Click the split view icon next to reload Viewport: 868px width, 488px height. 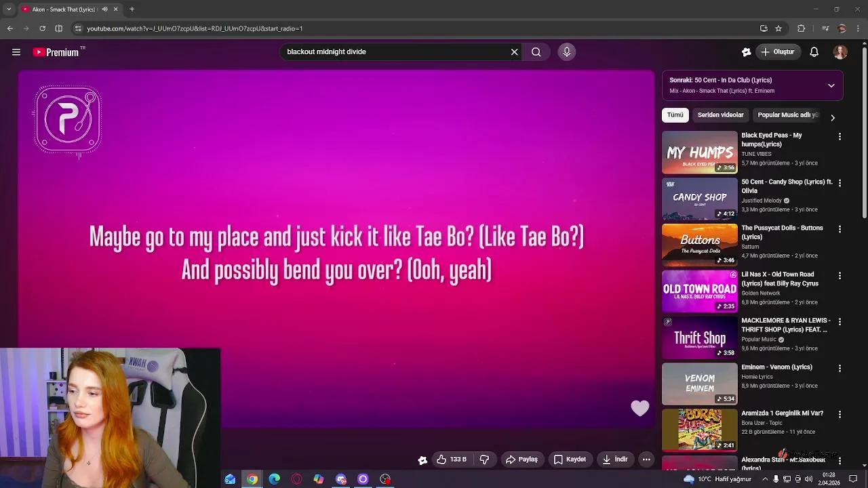58,28
